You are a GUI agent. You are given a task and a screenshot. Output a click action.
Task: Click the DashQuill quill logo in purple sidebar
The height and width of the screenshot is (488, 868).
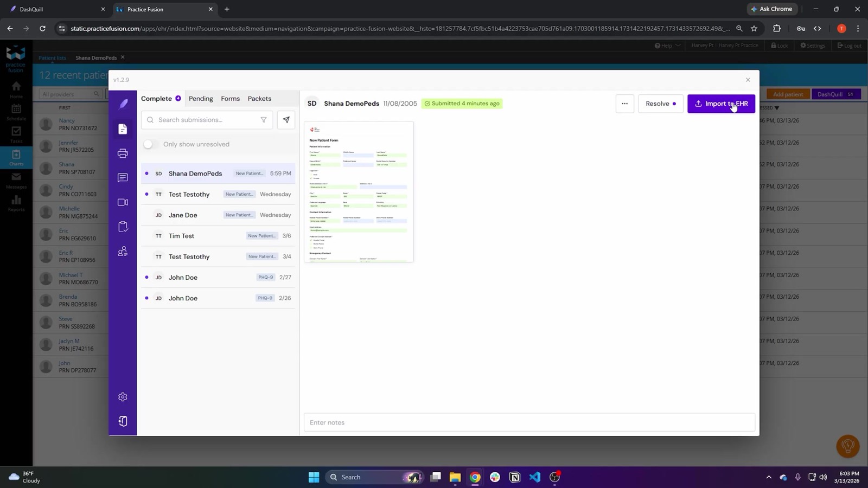click(x=123, y=104)
